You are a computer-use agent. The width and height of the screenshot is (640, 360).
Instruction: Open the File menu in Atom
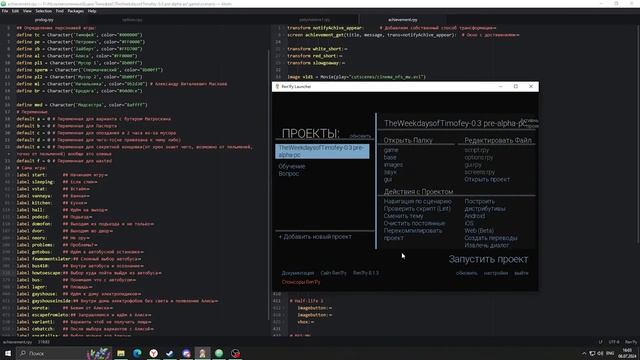[x=5, y=11]
